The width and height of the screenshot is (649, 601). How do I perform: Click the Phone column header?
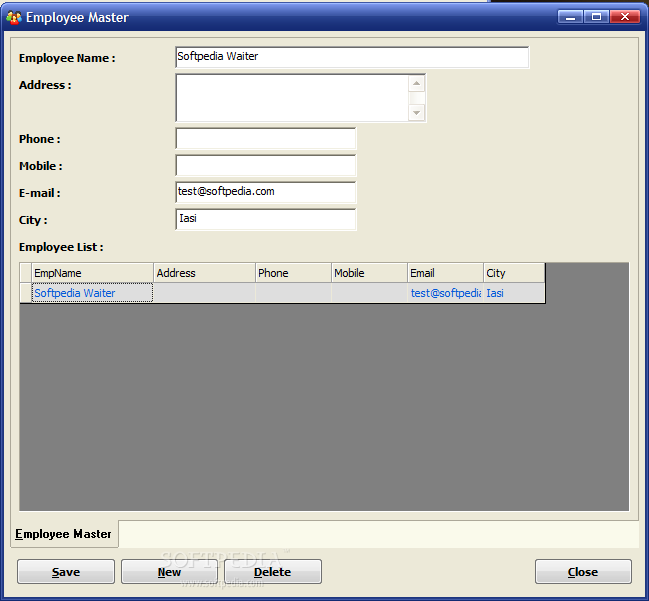pos(293,273)
